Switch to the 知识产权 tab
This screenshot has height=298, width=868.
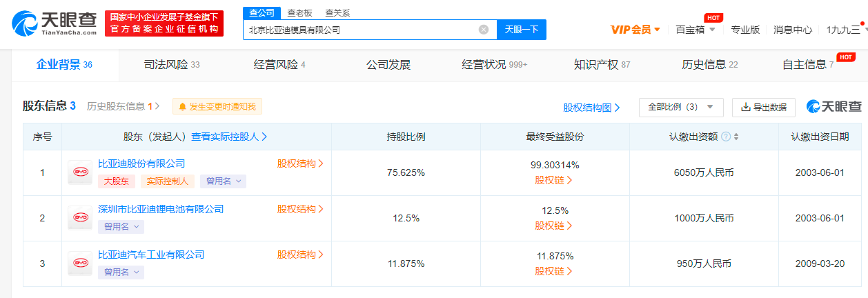pos(602,65)
